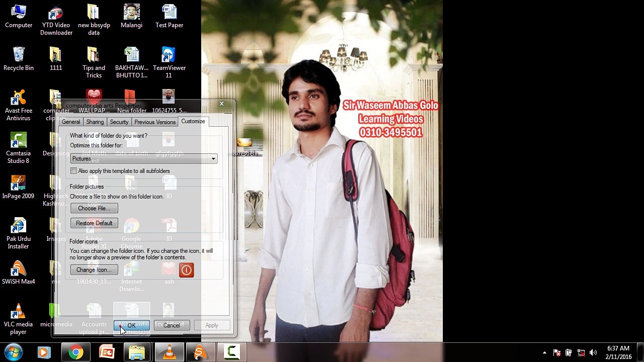This screenshot has height=362, width=644.
Task: Select the YTD Video Downloader shortcut
Action: [x=56, y=20]
